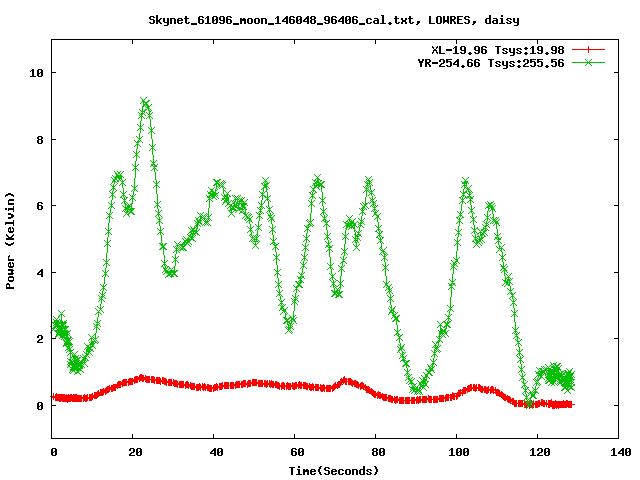The image size is (640, 480).
Task: Click the x-axis tick label 60
Action: (296, 452)
